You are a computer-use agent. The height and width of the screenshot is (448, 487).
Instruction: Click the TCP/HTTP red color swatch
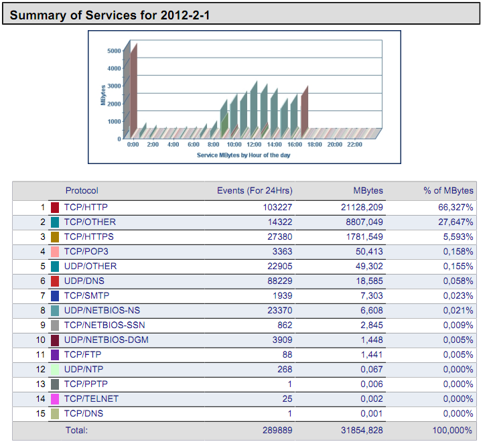tap(55, 208)
